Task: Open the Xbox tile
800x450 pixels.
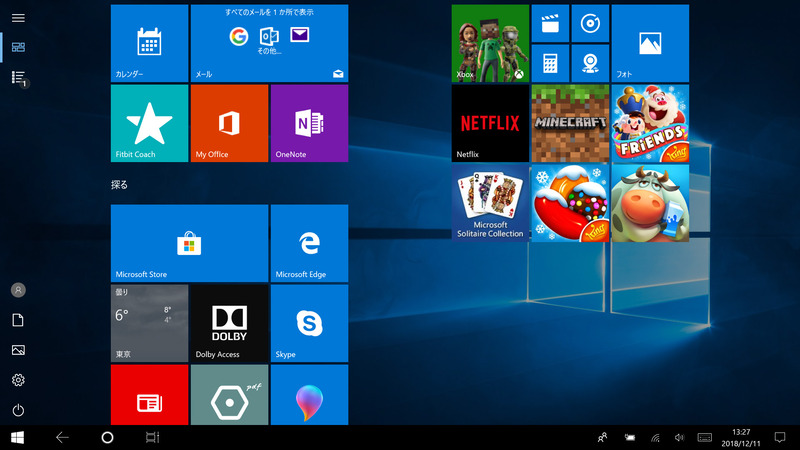Action: 490,43
